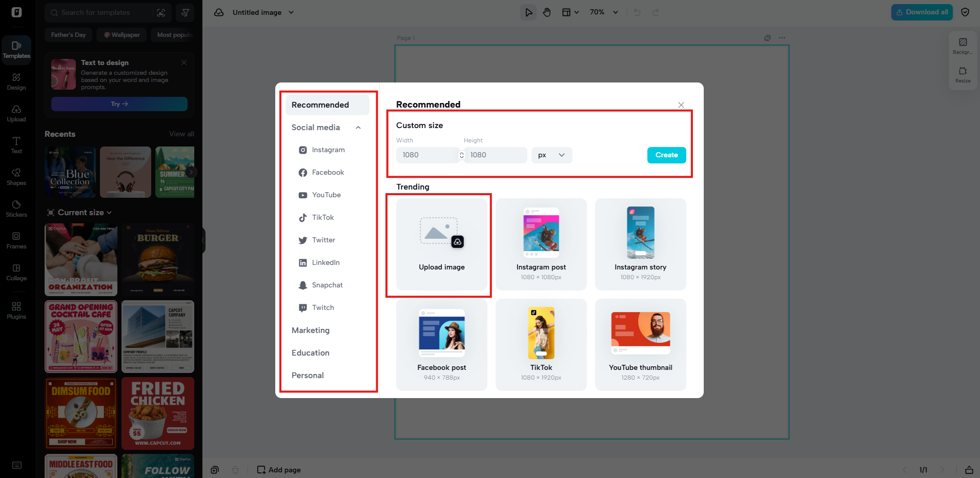Duplicate Page 1 using copy icon

(x=767, y=38)
